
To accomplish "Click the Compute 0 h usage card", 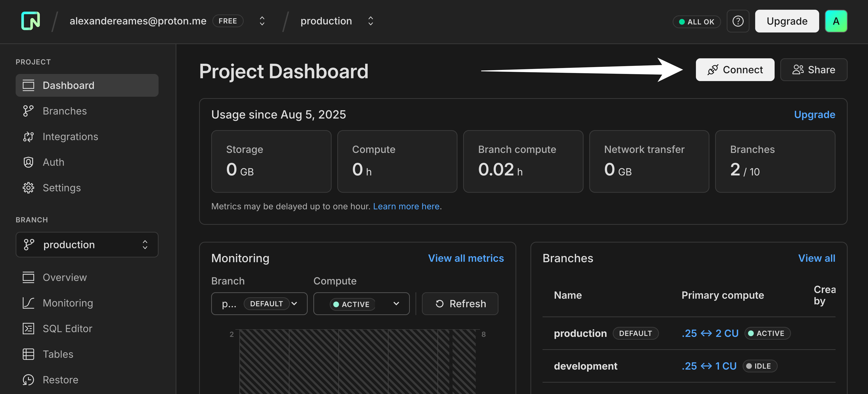I will [397, 161].
